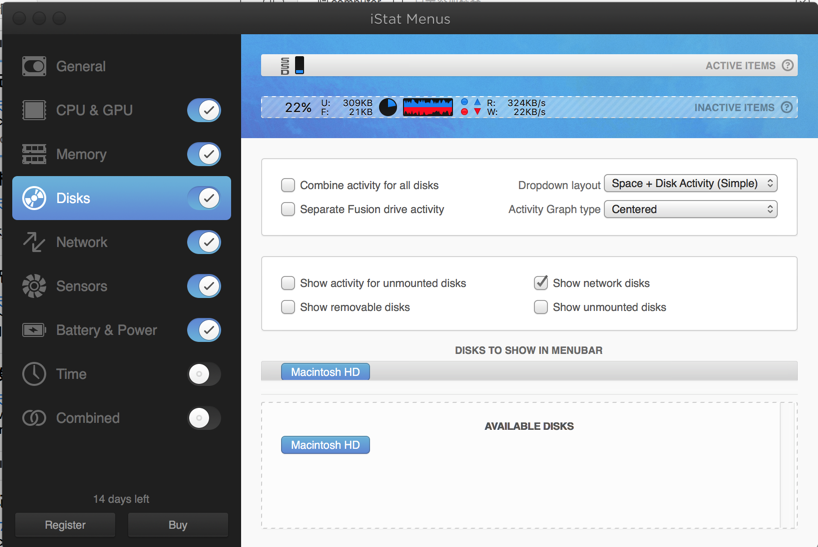Select the red and blue activity graph item
This screenshot has width=818, height=547.
pos(428,107)
